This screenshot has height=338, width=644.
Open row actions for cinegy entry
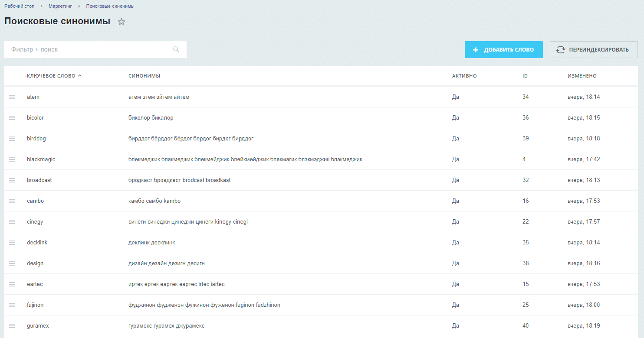coord(12,222)
